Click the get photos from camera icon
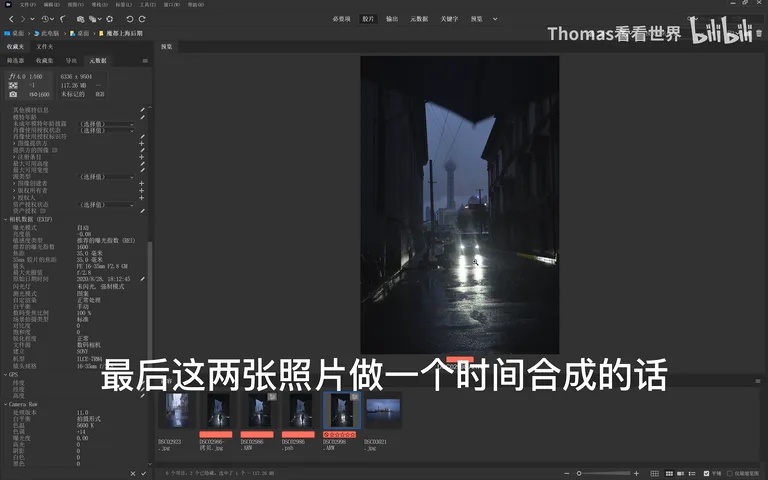The image size is (768, 480). 80,19
